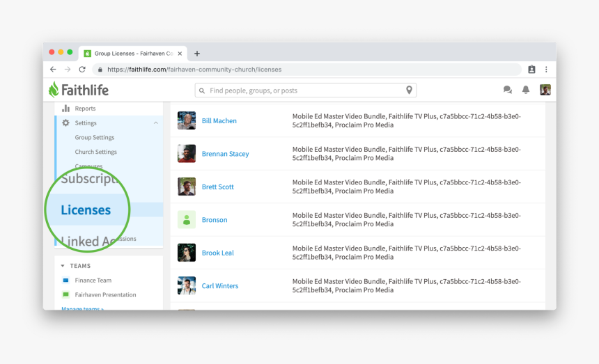Open the notifications bell
Viewport: 599px width, 364px height.
[x=526, y=90]
